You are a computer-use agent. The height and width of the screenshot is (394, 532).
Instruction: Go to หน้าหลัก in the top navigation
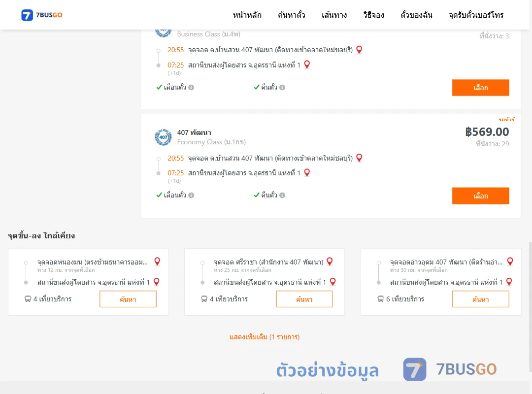coord(247,15)
